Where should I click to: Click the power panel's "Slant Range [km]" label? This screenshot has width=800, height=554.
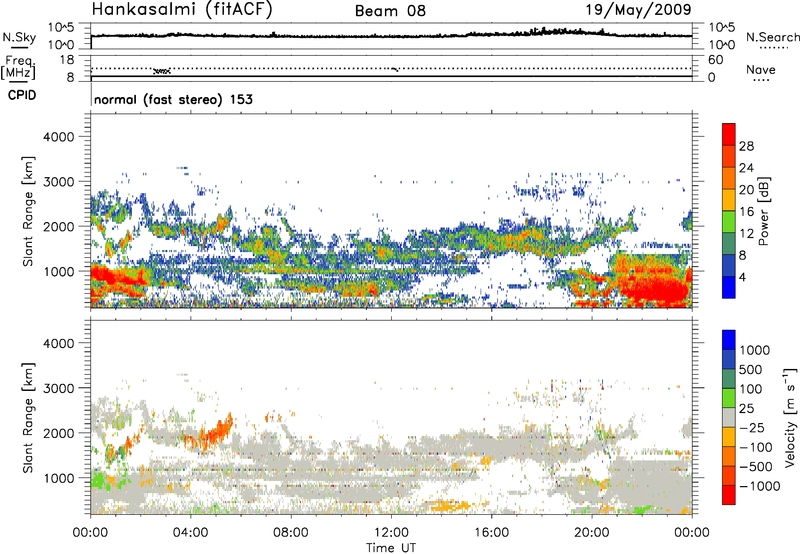point(28,211)
